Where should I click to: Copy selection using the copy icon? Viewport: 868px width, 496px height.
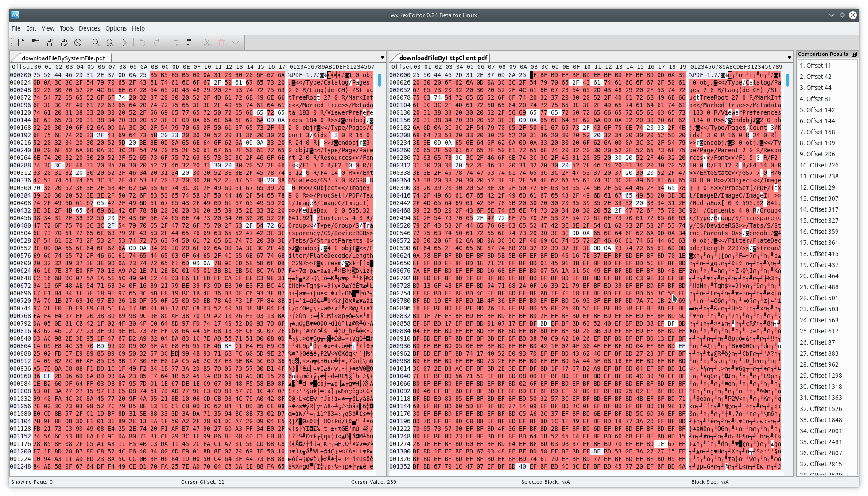[175, 43]
